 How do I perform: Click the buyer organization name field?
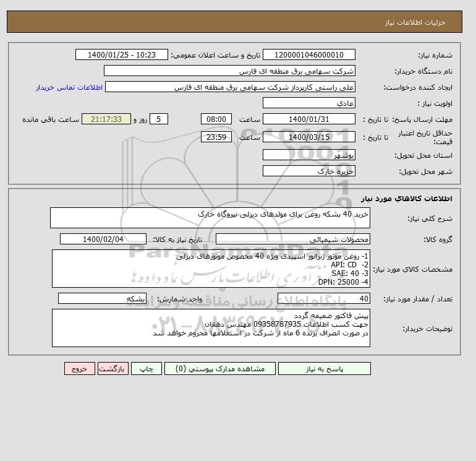(x=229, y=71)
